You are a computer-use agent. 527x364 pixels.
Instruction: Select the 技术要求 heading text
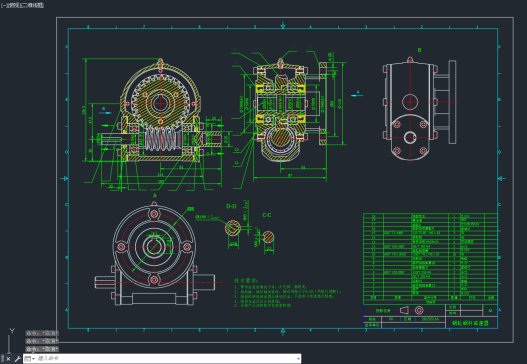click(x=246, y=280)
